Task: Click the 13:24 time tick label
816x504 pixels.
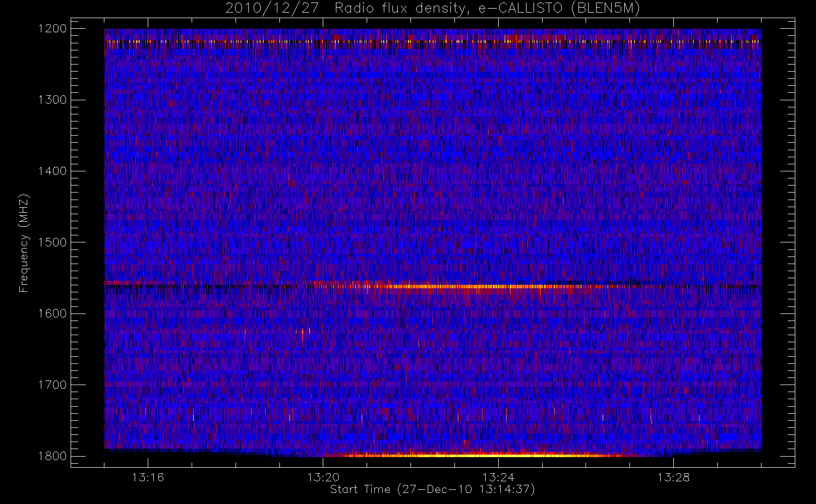Action: [498, 477]
